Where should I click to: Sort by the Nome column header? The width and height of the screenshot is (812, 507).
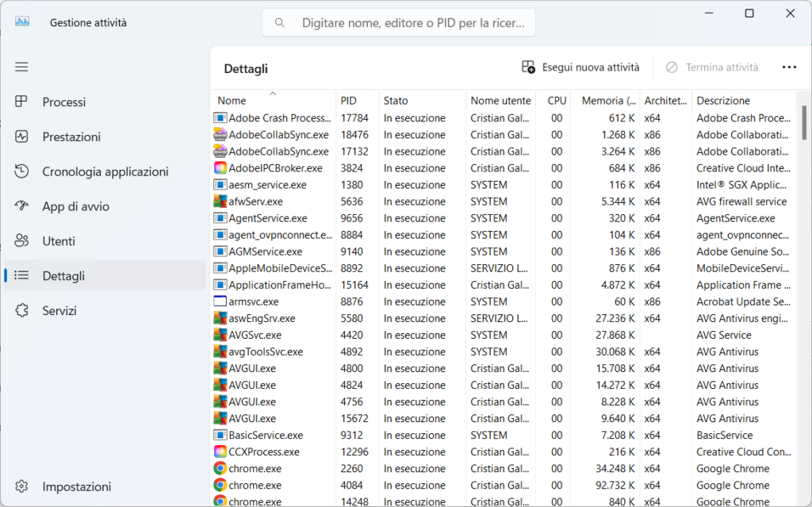coord(232,101)
